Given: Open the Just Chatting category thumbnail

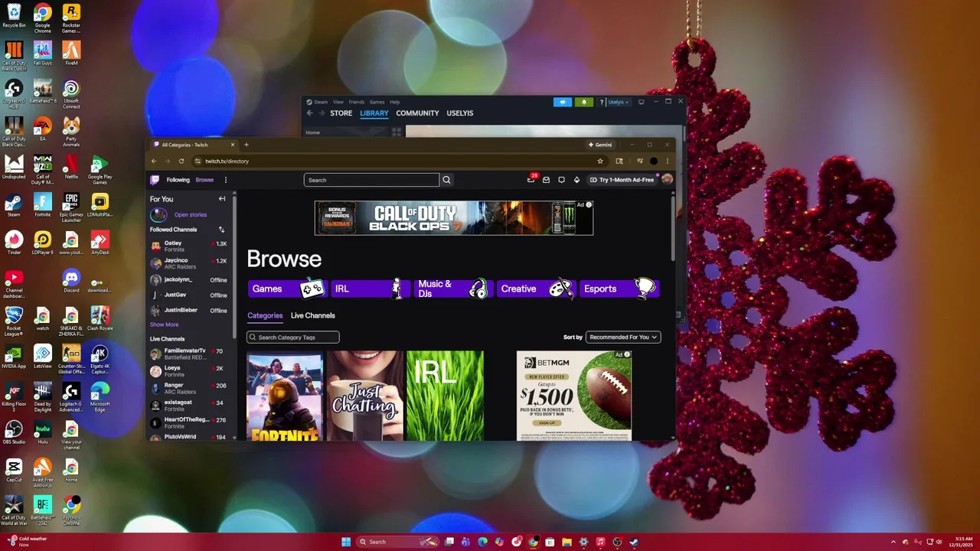Looking at the screenshot, I should 364,396.
